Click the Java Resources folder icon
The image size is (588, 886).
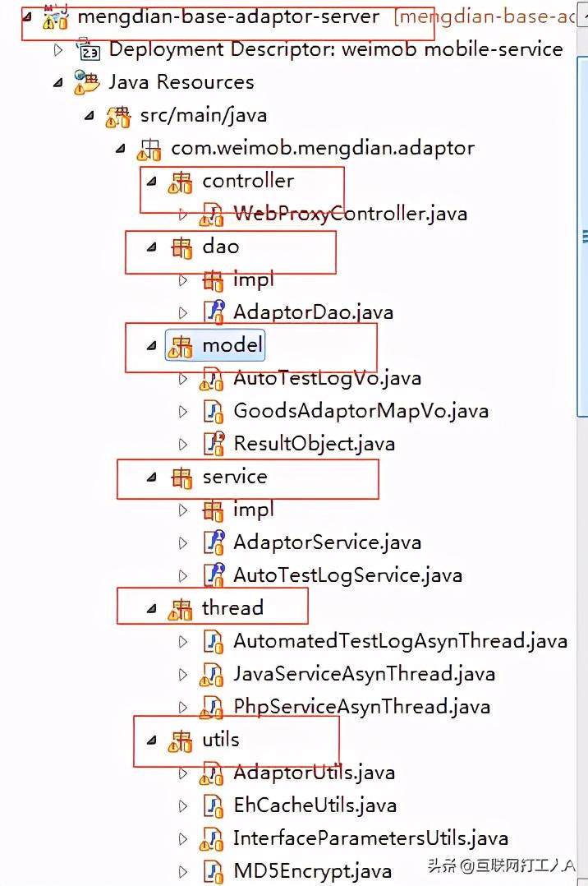tap(85, 82)
